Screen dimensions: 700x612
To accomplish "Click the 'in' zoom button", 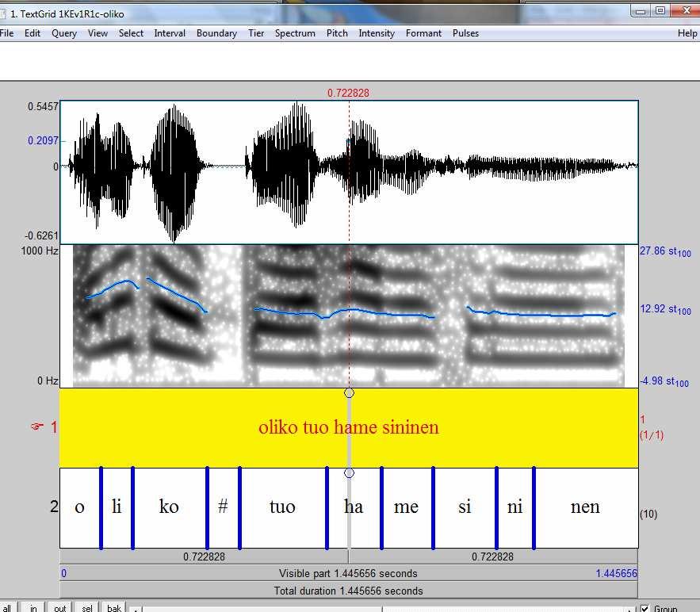I will pos(33,607).
